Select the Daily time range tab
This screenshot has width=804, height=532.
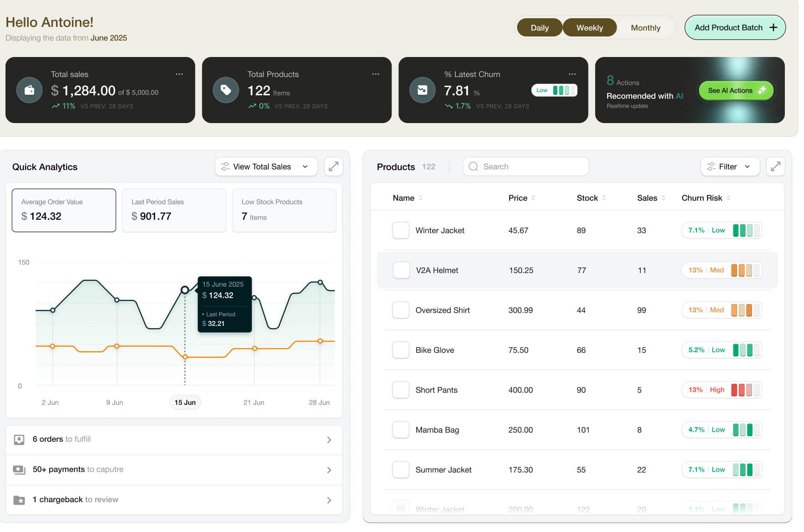pyautogui.click(x=539, y=28)
